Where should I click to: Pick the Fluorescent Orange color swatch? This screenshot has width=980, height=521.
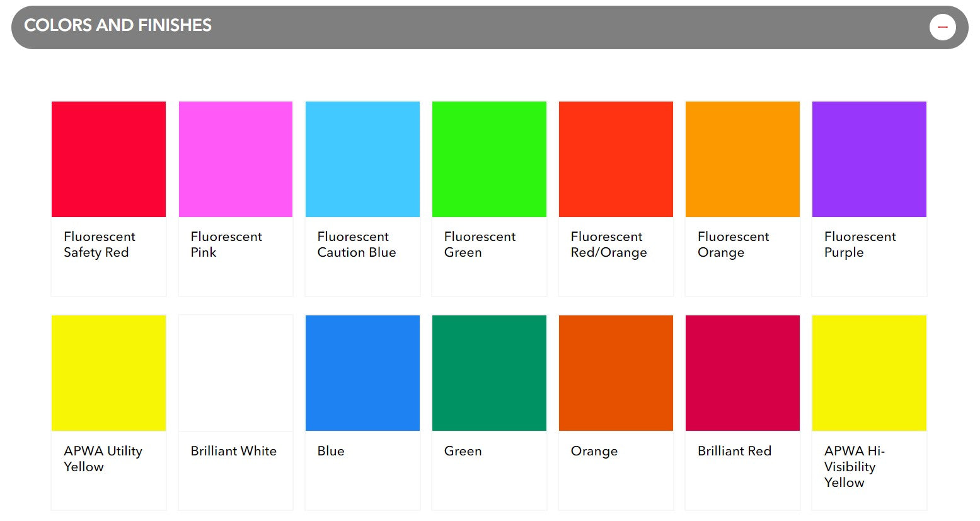coord(742,159)
